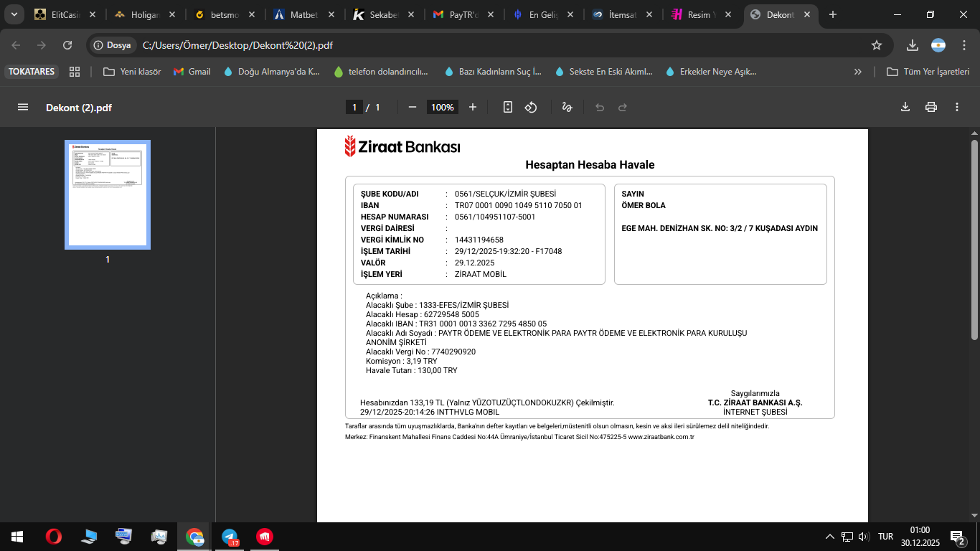980x551 pixels.
Task: Click the address bar file path
Action: [x=238, y=45]
